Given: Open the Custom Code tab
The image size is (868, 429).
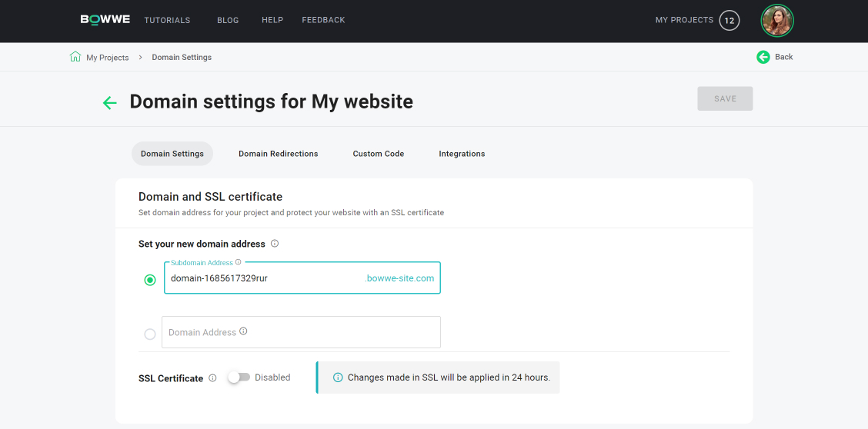Looking at the screenshot, I should coord(379,154).
